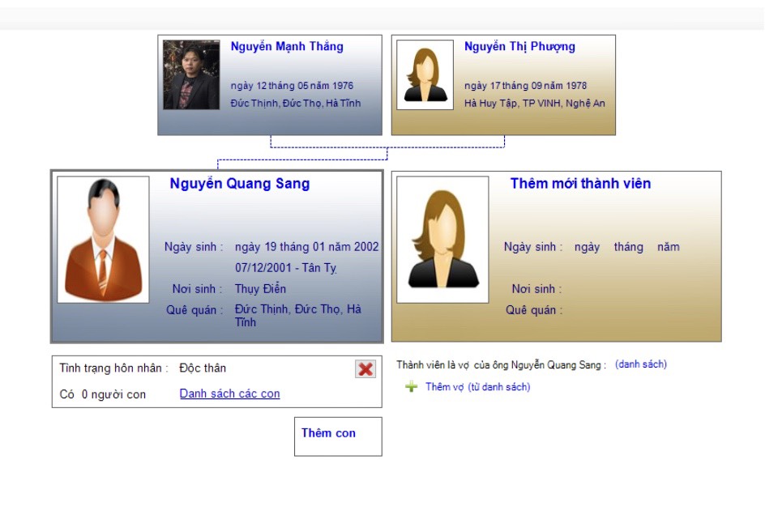Click the female avatar in new member card
This screenshot has width=765, height=532.
click(x=442, y=240)
